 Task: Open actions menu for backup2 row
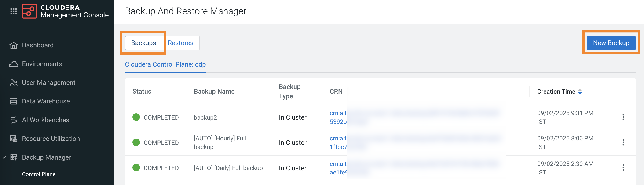coord(623,117)
